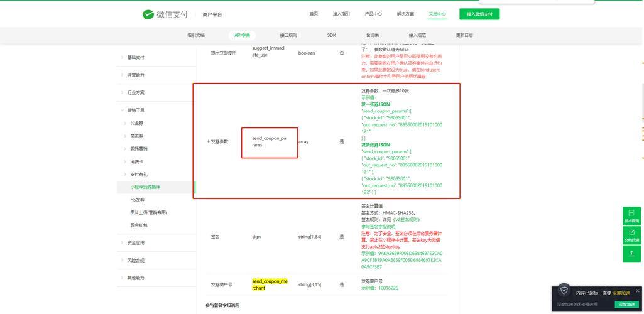Screen dimensions: 644x314
Task: Open the 解决方案 nav item
Action: click(x=405, y=14)
